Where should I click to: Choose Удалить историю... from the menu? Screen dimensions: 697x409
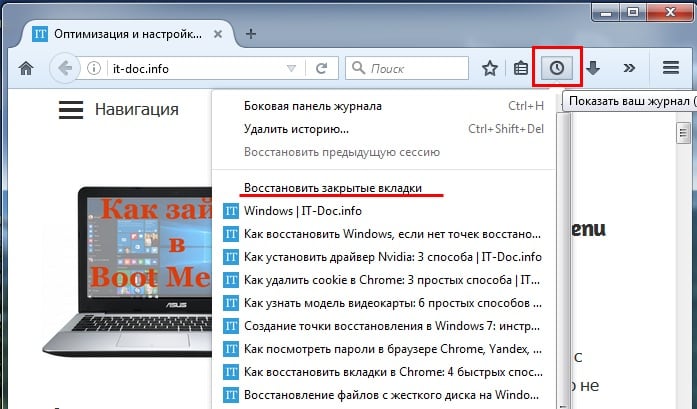point(296,129)
